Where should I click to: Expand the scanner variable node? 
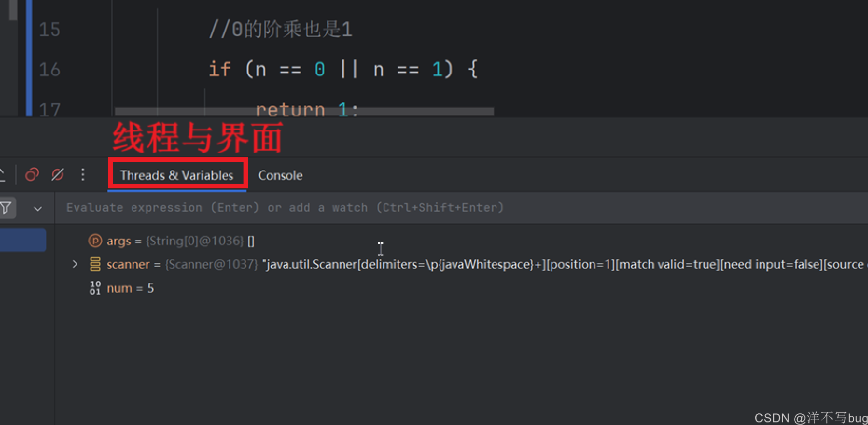point(75,264)
